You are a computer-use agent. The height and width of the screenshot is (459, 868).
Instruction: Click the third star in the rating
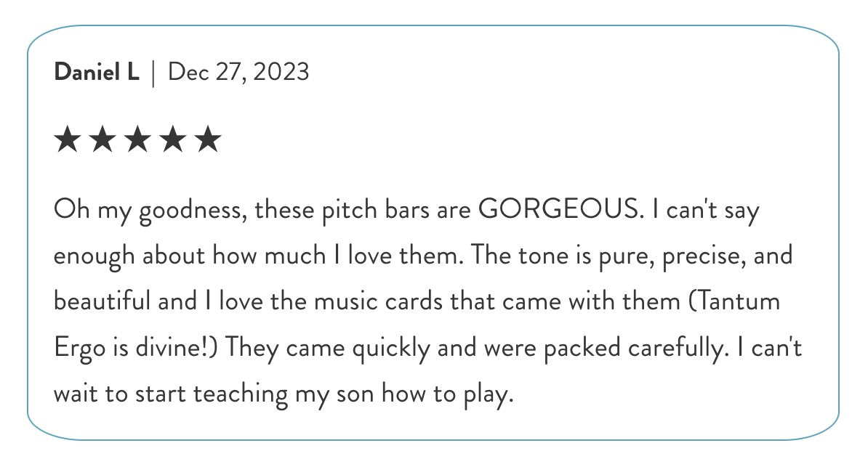tap(137, 139)
